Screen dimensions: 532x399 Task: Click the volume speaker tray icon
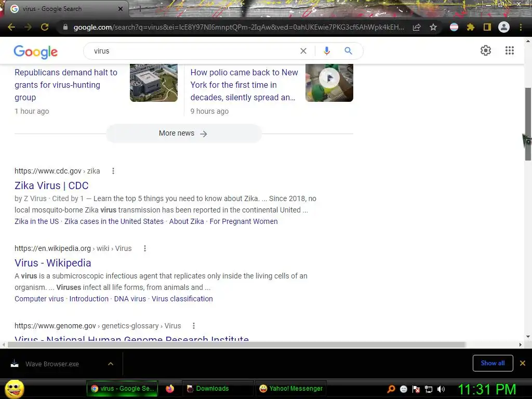(441, 389)
